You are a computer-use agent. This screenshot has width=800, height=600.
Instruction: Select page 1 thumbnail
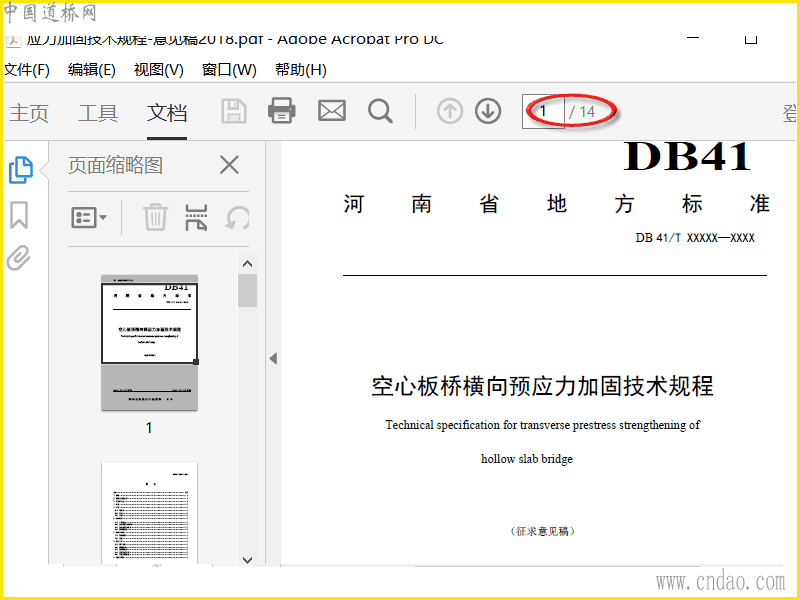pos(149,343)
